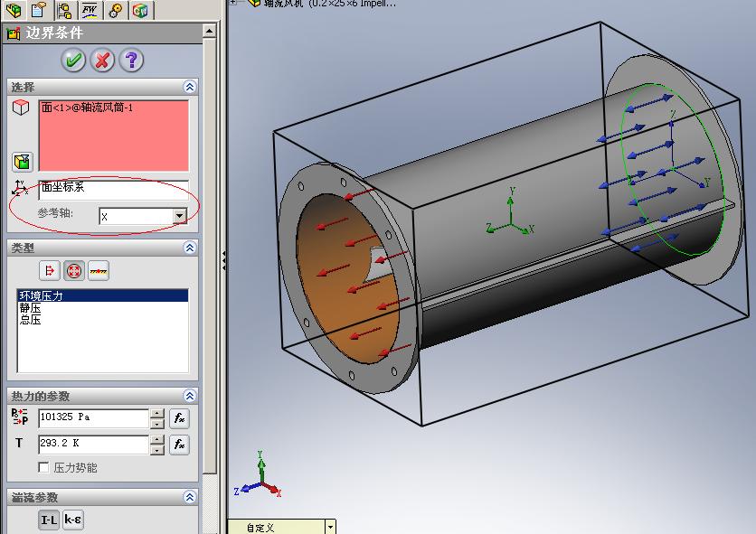
Task: Open the Flow Simulation analysis tab
Action: [90, 9]
